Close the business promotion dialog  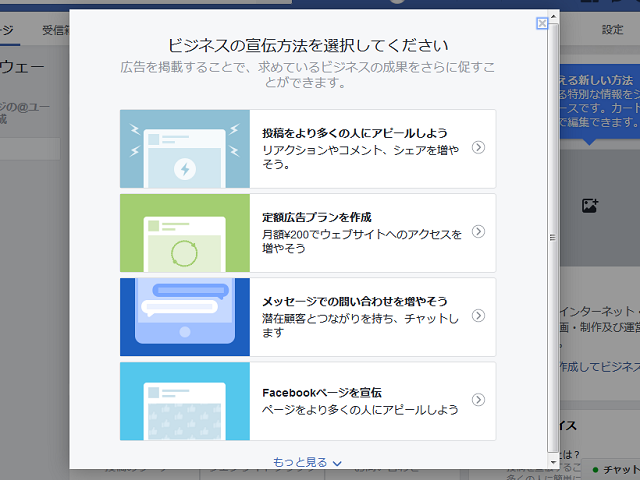point(542,23)
